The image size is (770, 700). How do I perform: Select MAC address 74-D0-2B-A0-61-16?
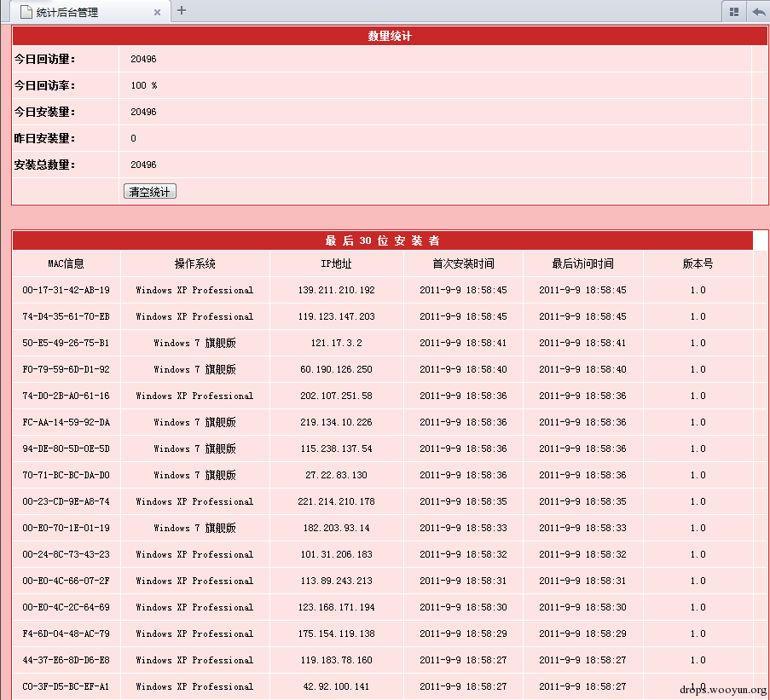[x=67, y=396]
